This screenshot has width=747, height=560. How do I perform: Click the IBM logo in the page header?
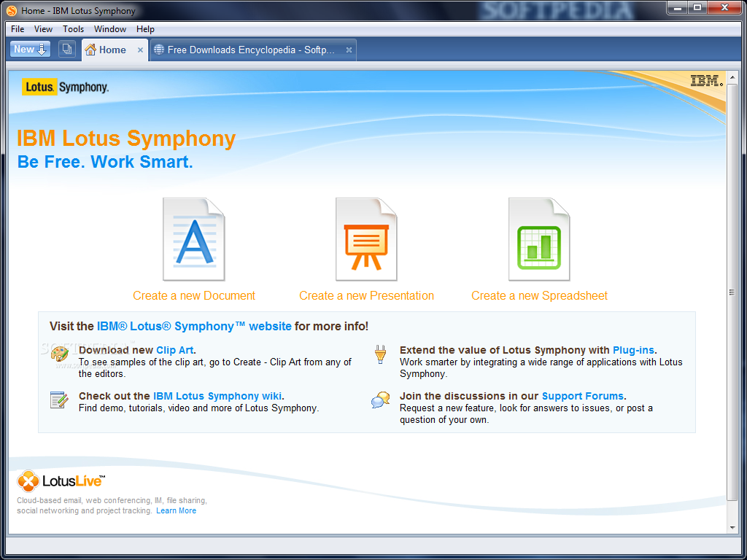pos(706,80)
